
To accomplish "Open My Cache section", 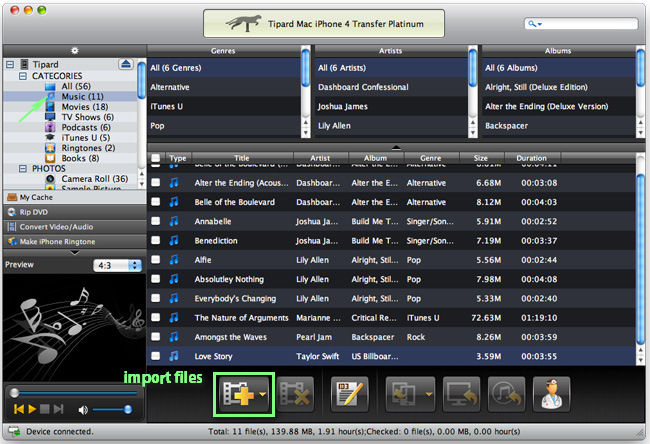I will [75, 197].
